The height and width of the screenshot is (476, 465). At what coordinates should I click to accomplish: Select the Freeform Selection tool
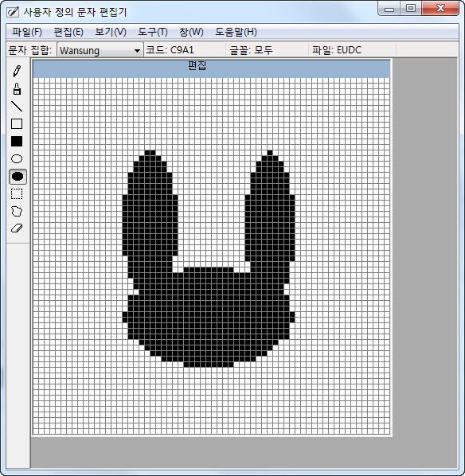tap(17, 211)
